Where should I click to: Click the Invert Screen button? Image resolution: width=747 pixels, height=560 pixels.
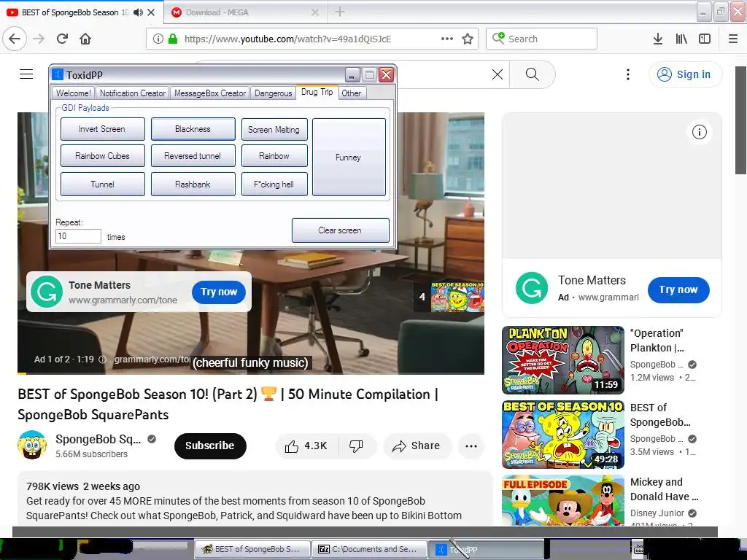(102, 129)
